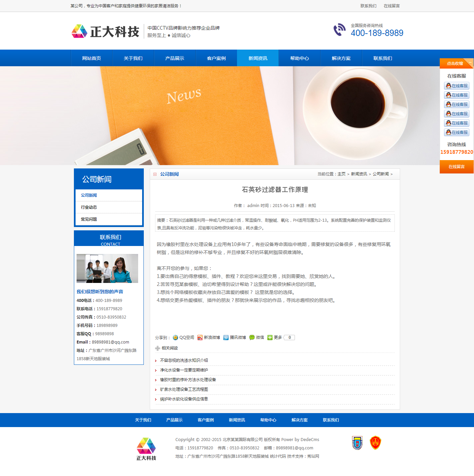Click the square plus icon beside 公司新闻 heading

155,174
